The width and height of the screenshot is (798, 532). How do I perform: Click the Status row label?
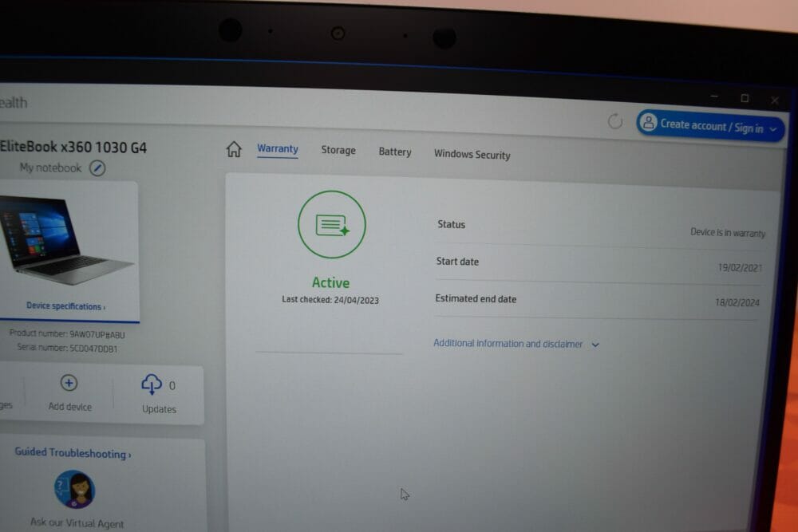tap(452, 224)
